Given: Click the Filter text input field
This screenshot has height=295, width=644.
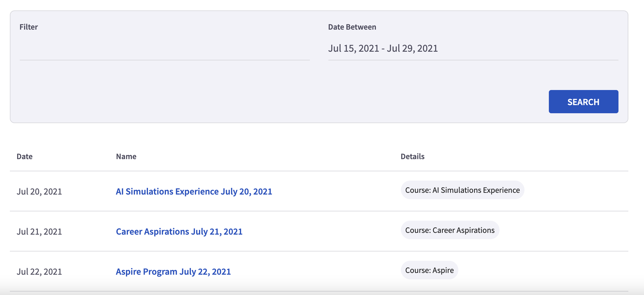Looking at the screenshot, I should point(164,49).
